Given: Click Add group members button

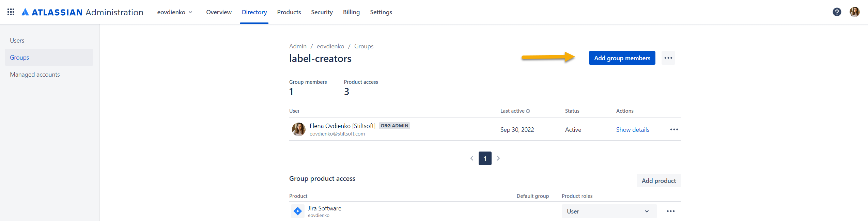Looking at the screenshot, I should point(622,58).
